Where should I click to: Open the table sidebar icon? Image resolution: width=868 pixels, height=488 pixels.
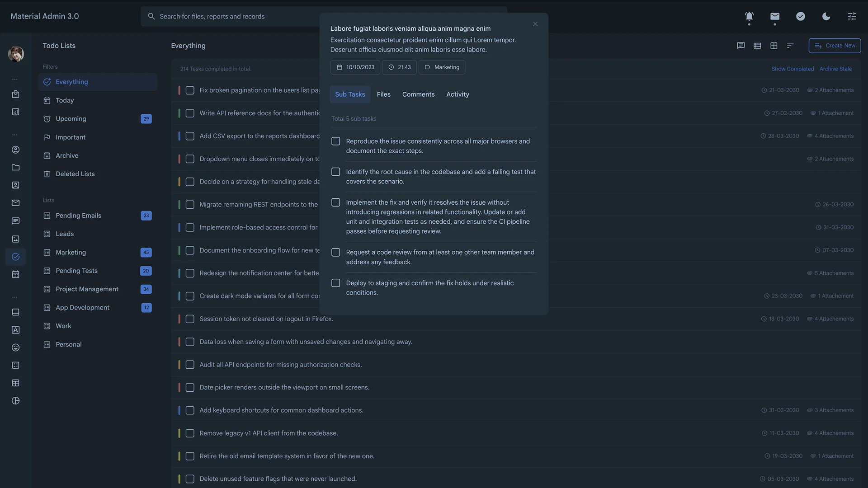point(15,383)
